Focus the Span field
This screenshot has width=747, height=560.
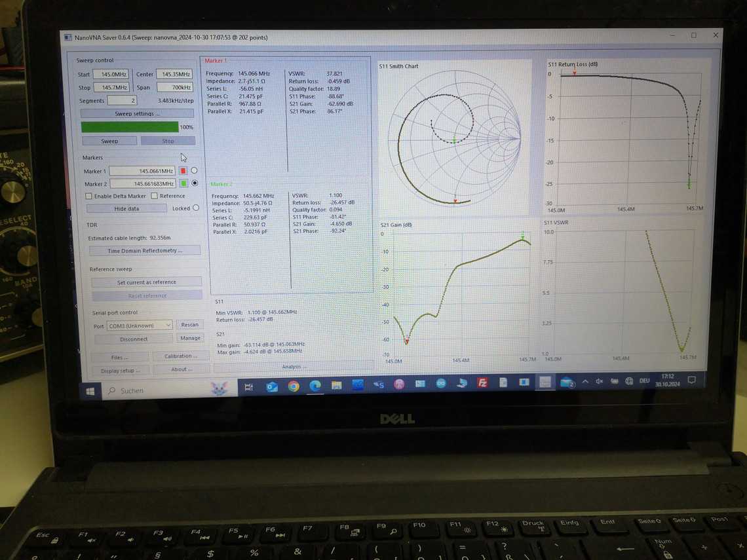tap(175, 87)
